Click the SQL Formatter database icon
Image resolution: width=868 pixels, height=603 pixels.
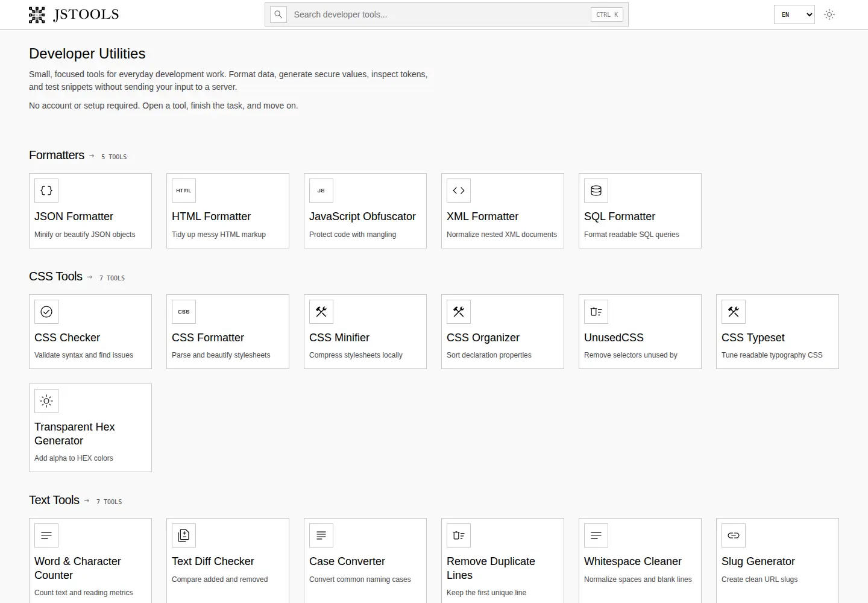(x=596, y=191)
